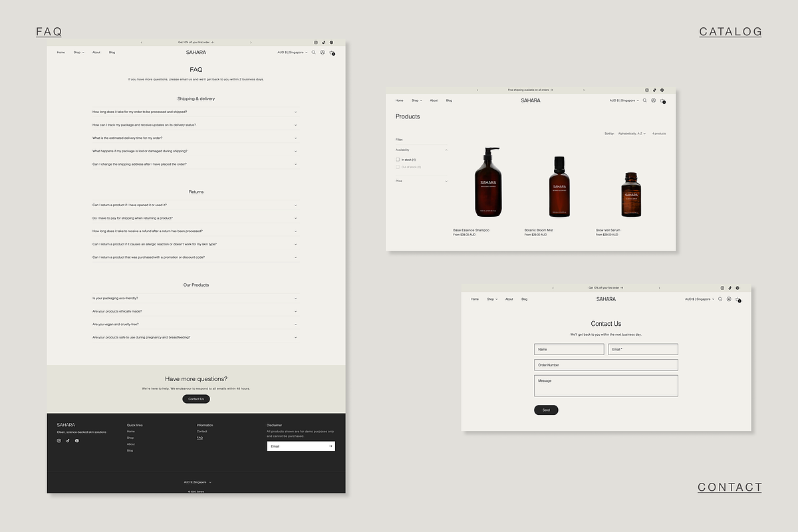This screenshot has height=532, width=798.
Task: Select Blog in catalog page navigation
Action: [449, 100]
